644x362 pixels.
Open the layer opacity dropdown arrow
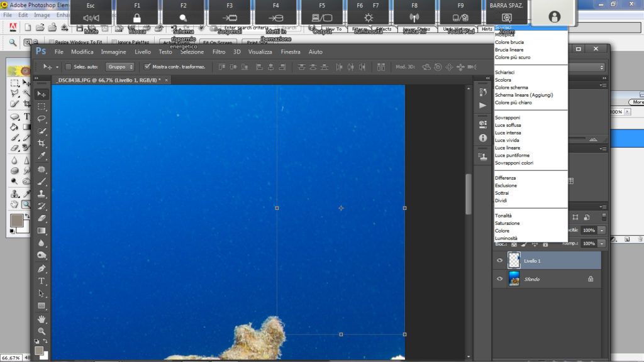point(601,231)
